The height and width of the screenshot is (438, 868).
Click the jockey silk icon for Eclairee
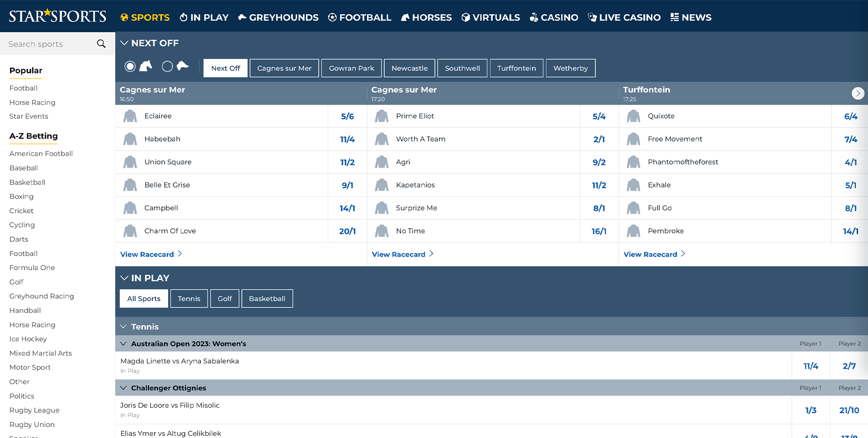tap(130, 116)
